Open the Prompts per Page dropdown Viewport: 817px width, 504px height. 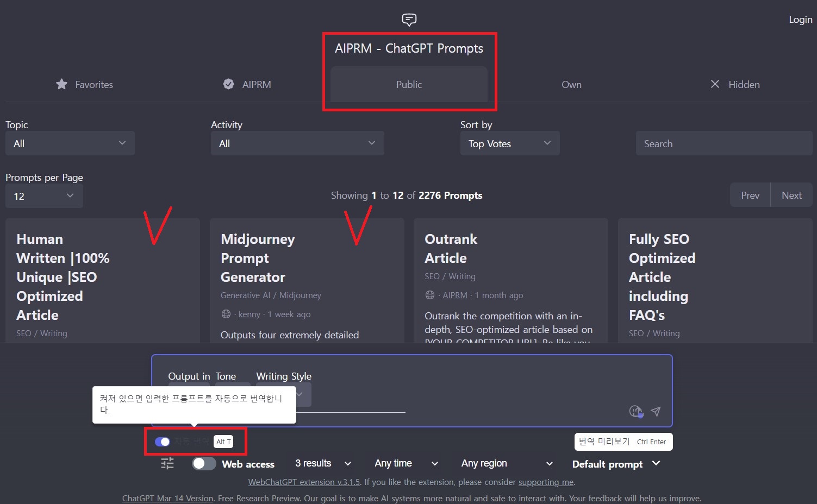[x=44, y=196]
